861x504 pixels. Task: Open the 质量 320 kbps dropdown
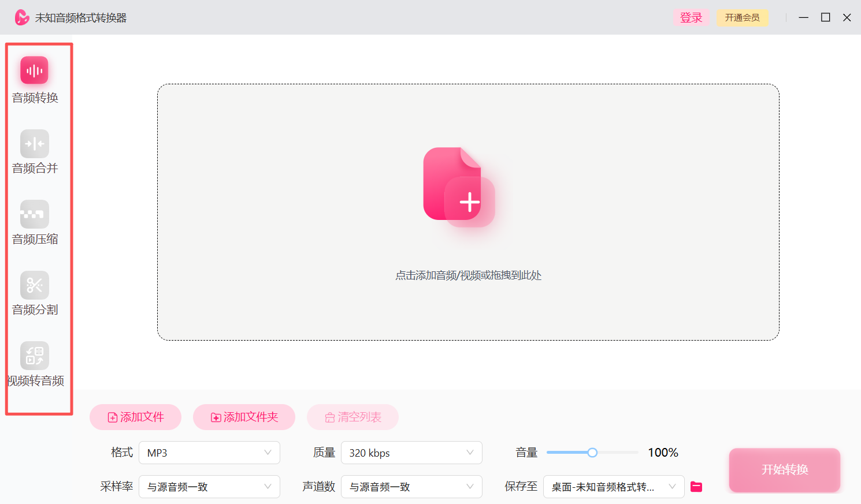[x=411, y=453]
